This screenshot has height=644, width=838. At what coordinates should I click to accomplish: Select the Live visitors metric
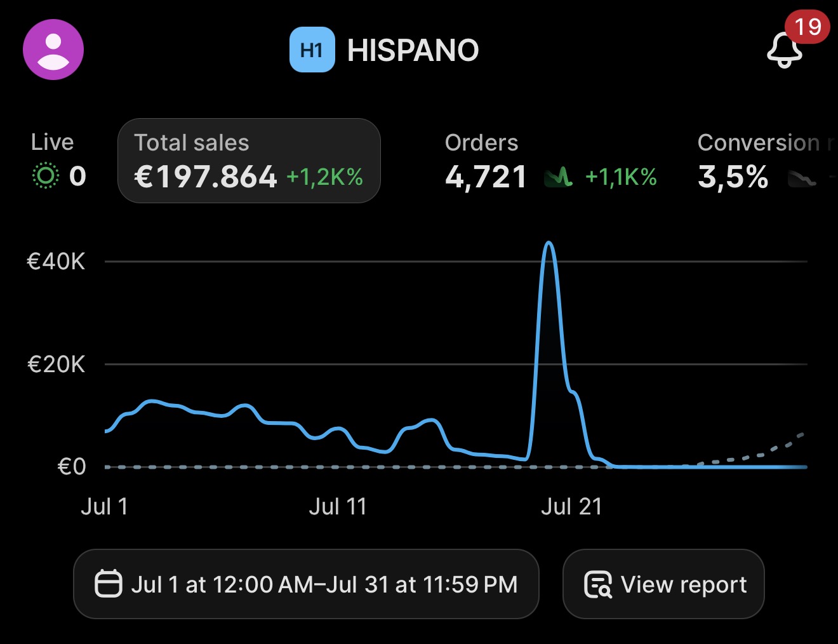58,161
